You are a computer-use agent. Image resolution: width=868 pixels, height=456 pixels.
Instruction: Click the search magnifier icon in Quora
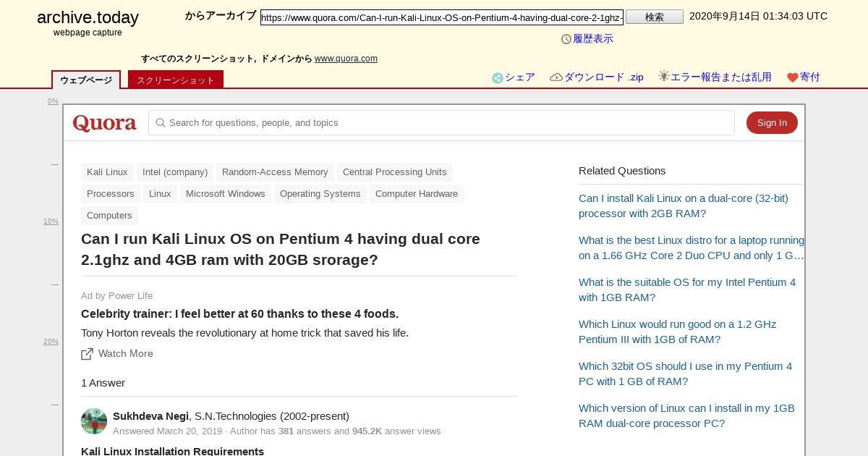click(161, 123)
